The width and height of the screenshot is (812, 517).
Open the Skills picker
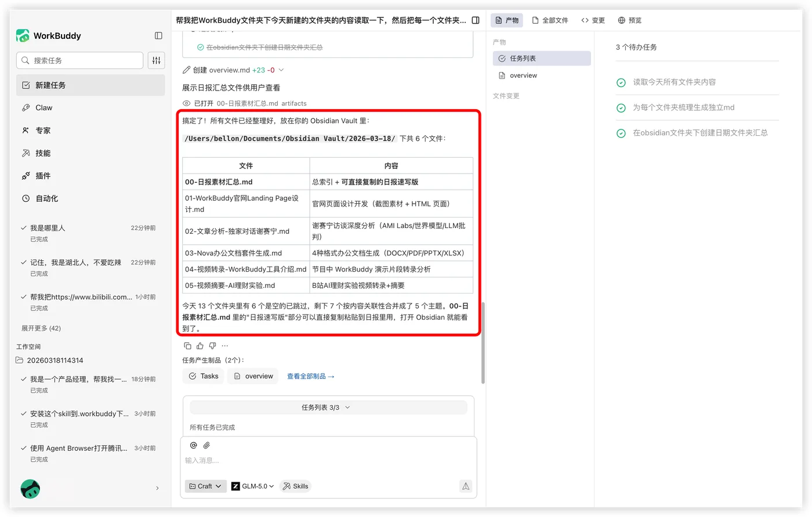[295, 486]
